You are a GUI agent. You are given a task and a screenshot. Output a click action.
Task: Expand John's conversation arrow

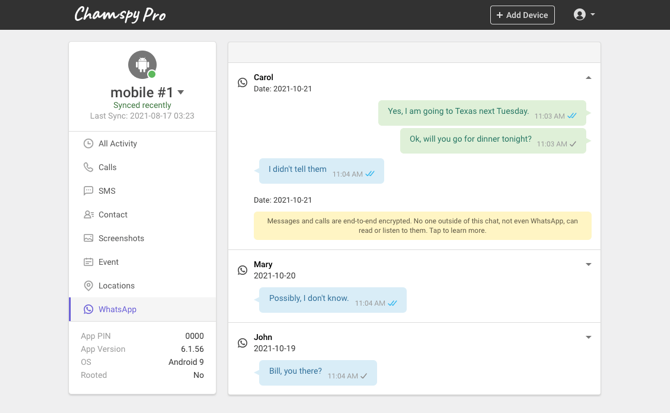pyautogui.click(x=588, y=338)
